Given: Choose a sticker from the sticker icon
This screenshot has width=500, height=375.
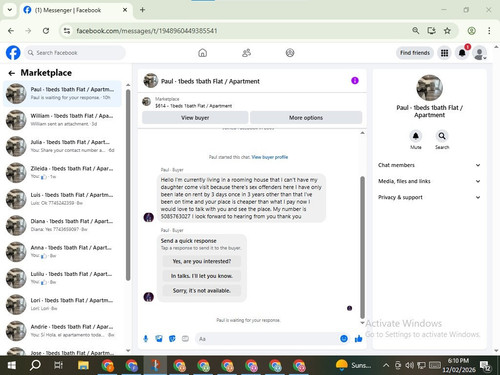Looking at the screenshot, I should tap(172, 339).
